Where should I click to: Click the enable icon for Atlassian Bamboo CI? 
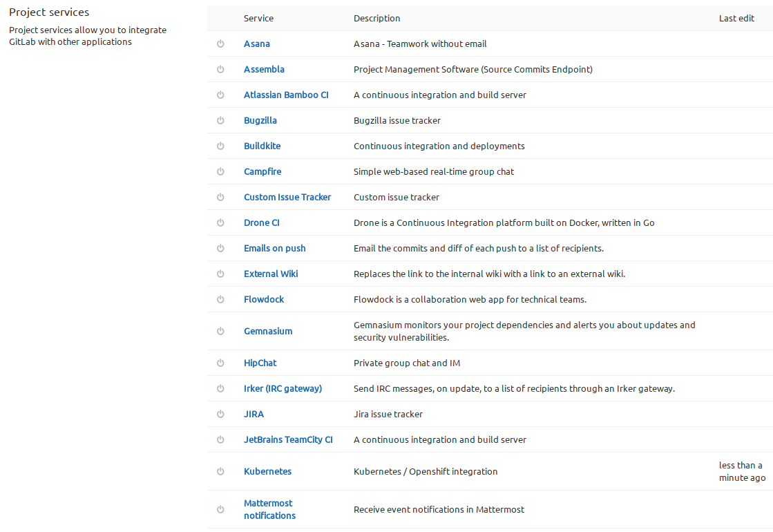pyautogui.click(x=220, y=95)
